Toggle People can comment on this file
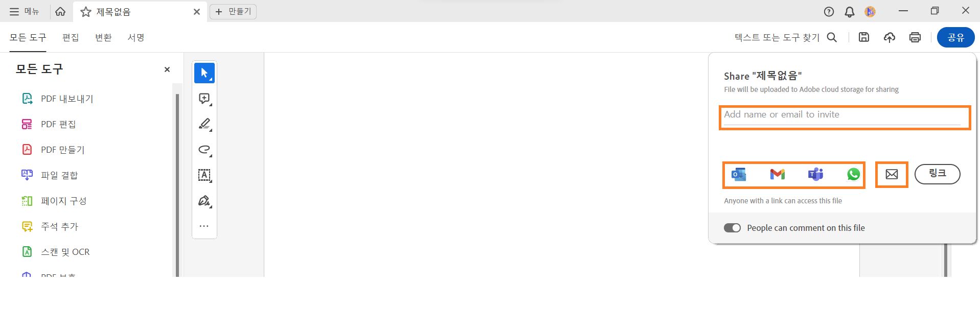The height and width of the screenshot is (331, 980). click(732, 228)
